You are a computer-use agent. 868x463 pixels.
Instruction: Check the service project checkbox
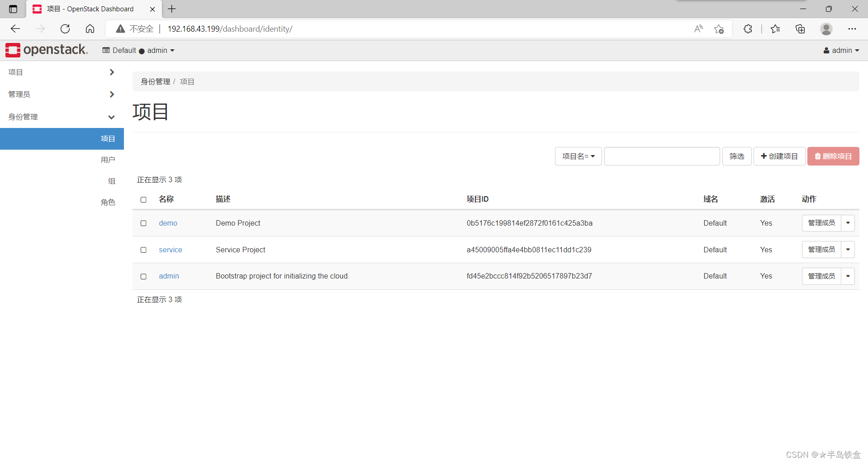click(x=143, y=250)
